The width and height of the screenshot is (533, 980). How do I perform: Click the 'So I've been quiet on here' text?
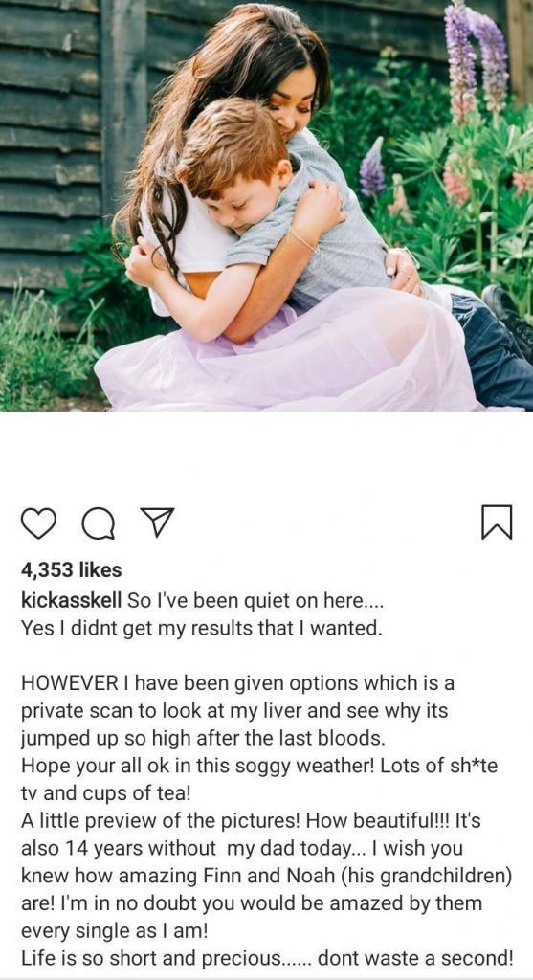click(256, 601)
